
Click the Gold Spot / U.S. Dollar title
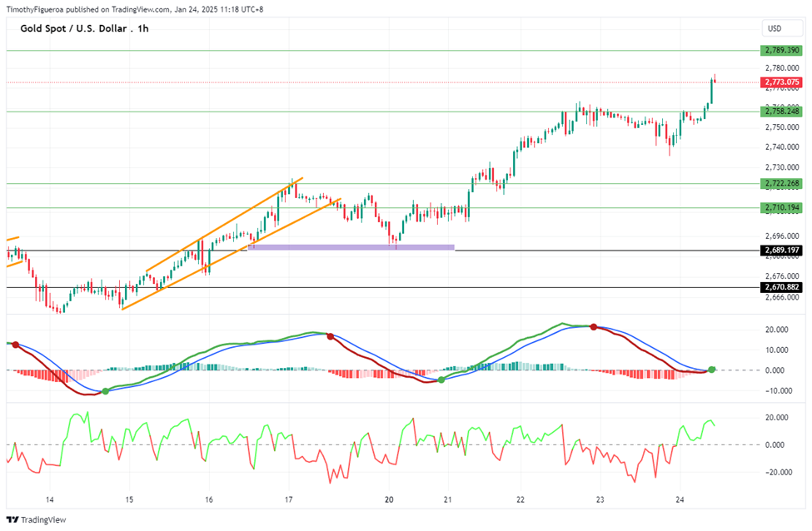point(84,28)
